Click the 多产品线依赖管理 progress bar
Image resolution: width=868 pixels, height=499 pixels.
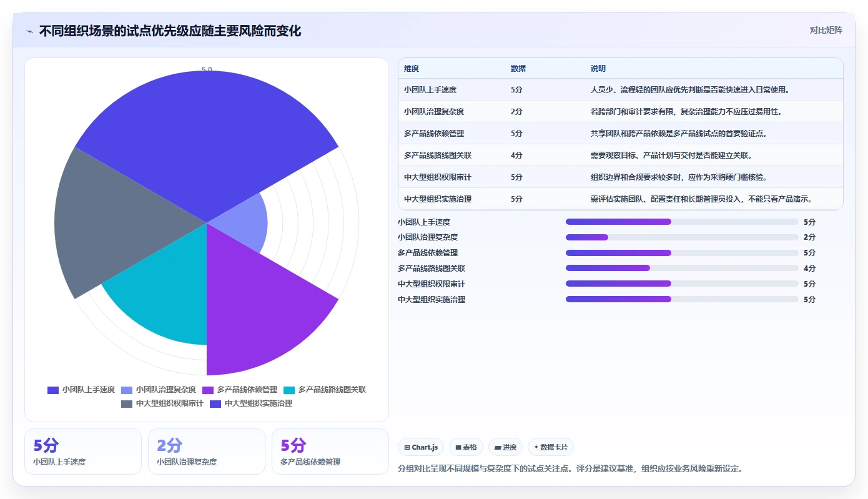pos(682,253)
